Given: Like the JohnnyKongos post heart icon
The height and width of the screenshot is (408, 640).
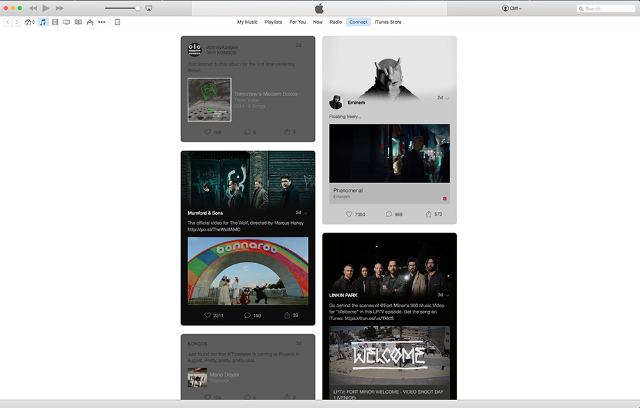Looking at the screenshot, I should [207, 132].
